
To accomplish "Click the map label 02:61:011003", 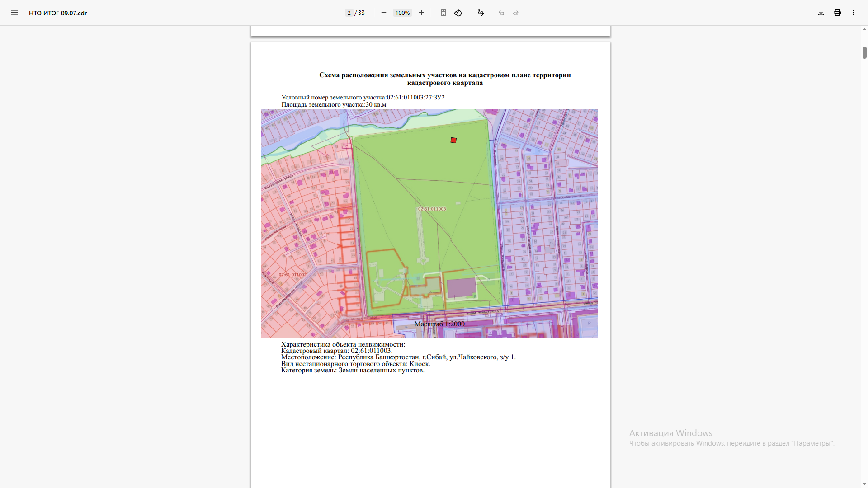I will pyautogui.click(x=432, y=209).
